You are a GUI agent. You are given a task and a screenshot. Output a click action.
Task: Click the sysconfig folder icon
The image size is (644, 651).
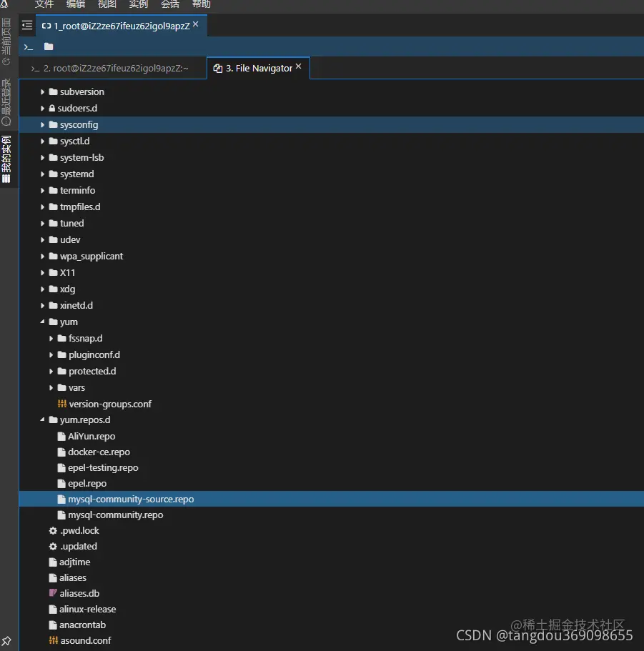(x=53, y=124)
